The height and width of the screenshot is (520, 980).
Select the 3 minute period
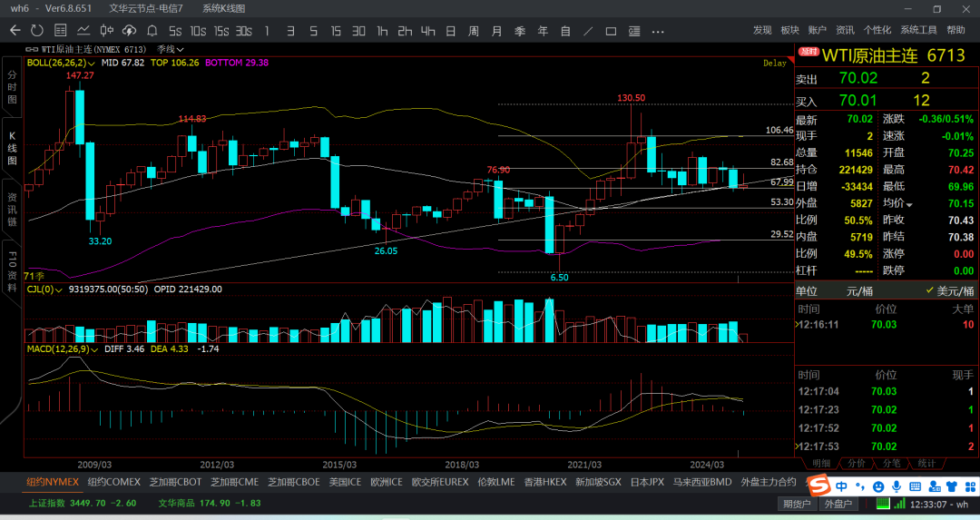pos(290,31)
